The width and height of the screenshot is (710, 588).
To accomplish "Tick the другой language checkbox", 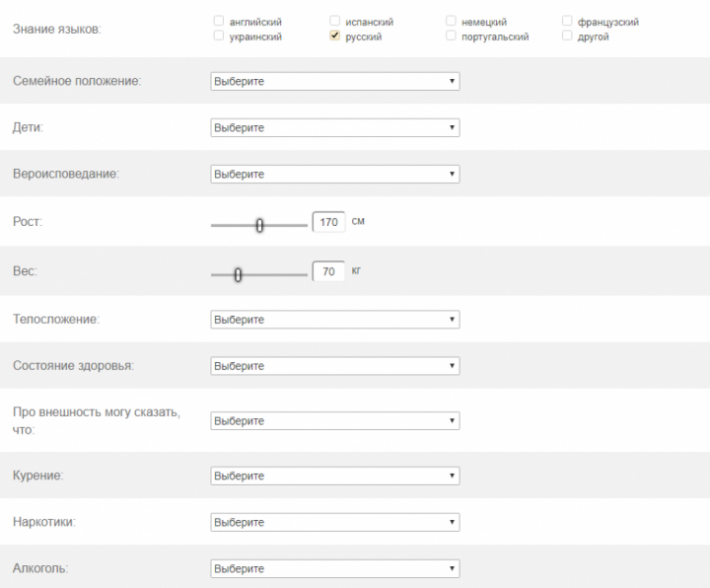I will [x=567, y=36].
